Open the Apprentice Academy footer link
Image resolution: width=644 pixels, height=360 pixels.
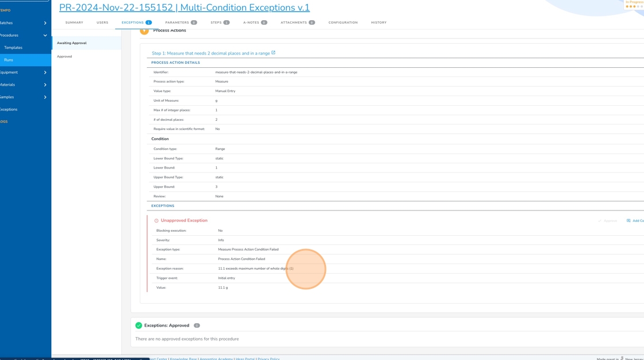point(216,358)
